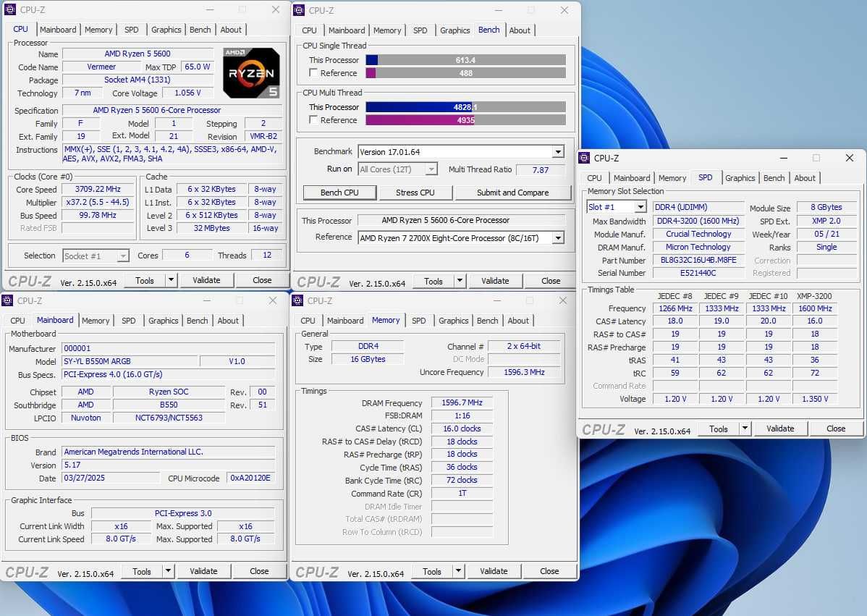Expand Tools arrow in the SPD window
Viewport: 867px width, 616px height.
click(745, 429)
